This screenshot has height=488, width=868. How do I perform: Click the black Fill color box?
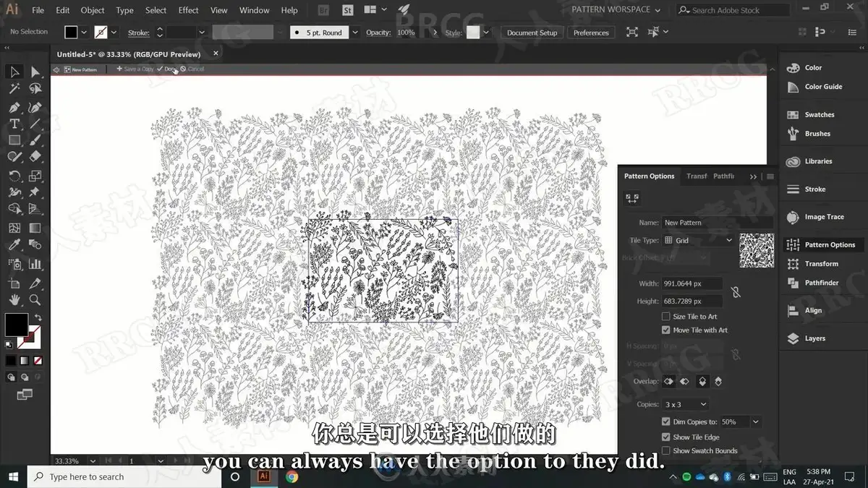coord(17,325)
